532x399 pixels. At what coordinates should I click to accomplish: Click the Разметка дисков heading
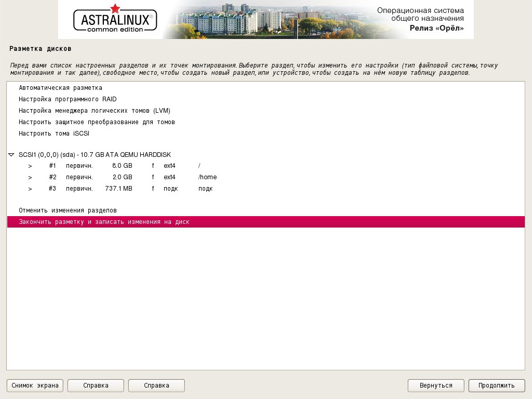(x=41, y=48)
